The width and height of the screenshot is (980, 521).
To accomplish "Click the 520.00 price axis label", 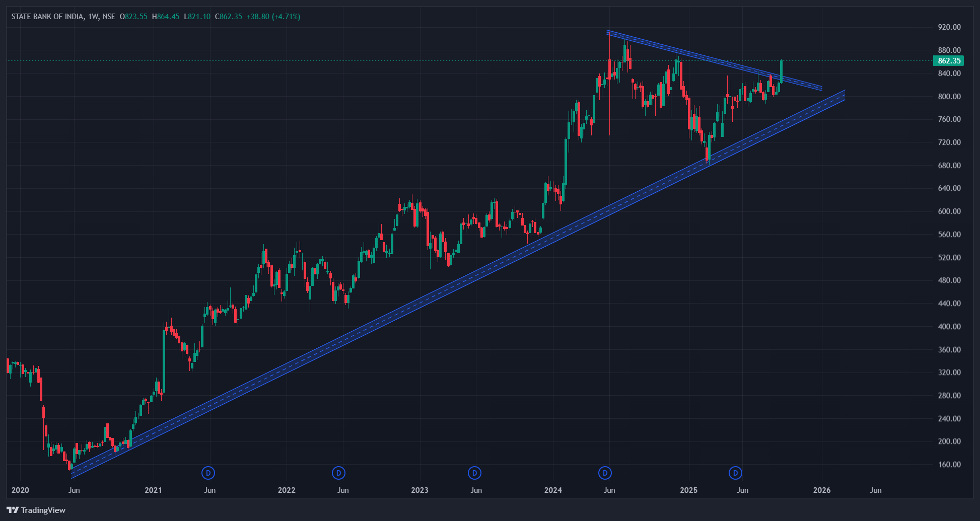I will tap(949, 257).
